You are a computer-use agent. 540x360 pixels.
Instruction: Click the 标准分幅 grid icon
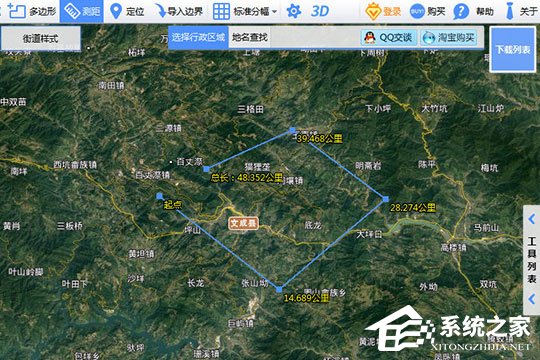(221, 11)
